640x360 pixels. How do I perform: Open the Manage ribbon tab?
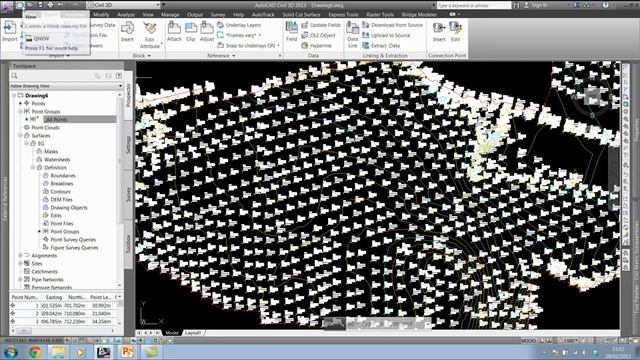tap(170, 15)
